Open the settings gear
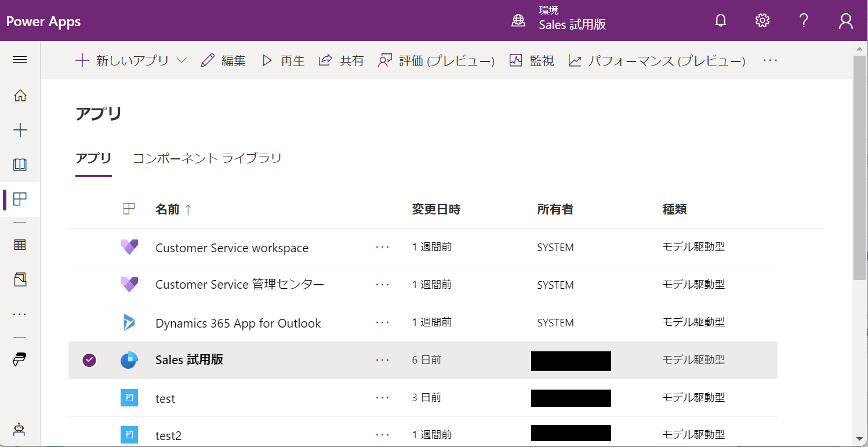Screen dimensions: 868x447 pos(762,21)
